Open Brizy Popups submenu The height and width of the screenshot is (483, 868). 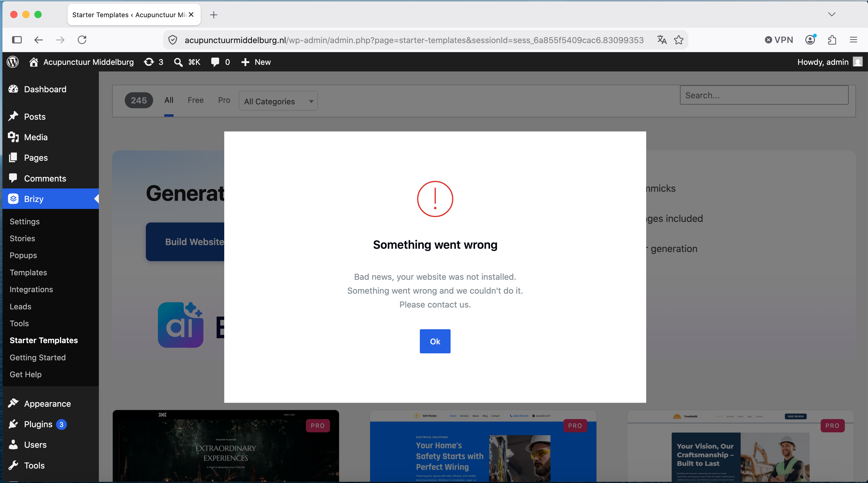23,255
